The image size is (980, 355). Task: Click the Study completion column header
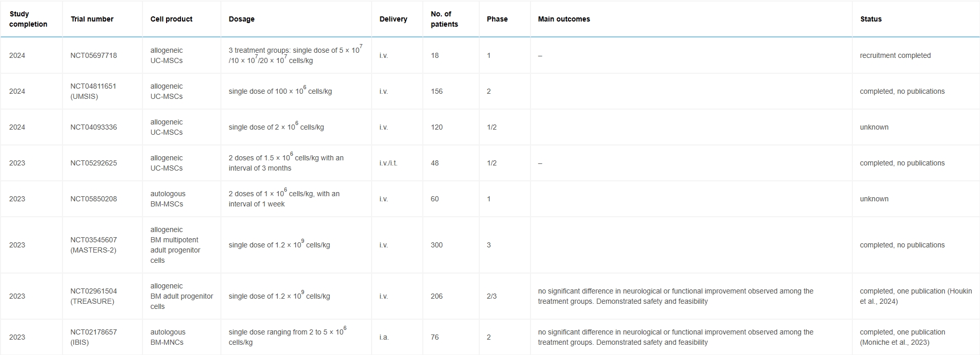[x=28, y=19]
